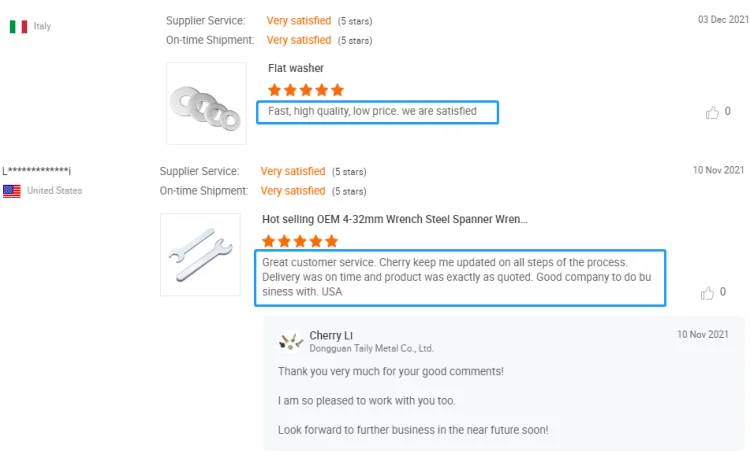This screenshot has height=465, width=750.
Task: Like the flat washer review
Action: coord(712,113)
